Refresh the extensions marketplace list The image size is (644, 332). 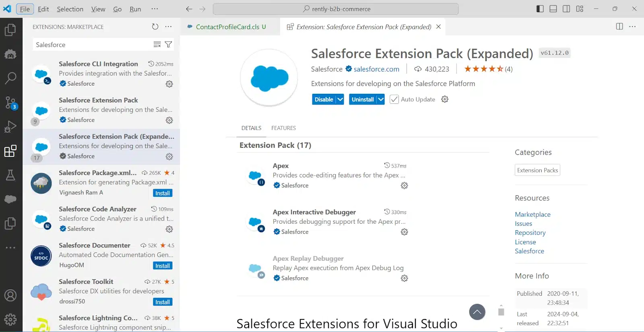(155, 27)
